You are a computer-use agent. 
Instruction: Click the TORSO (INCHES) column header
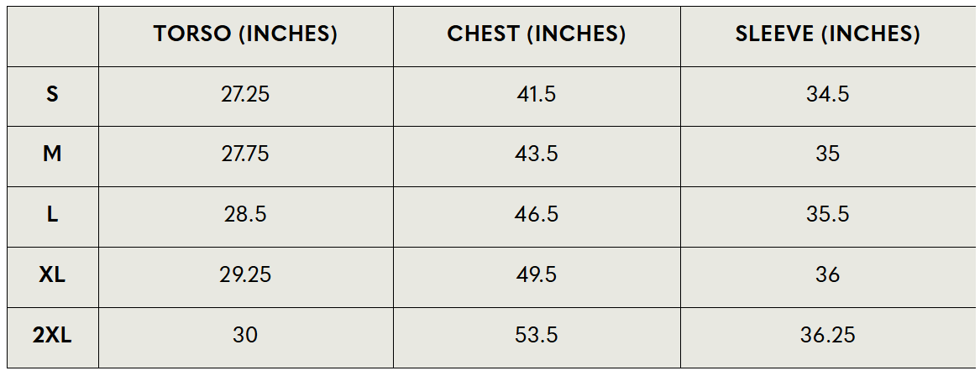pos(245,34)
